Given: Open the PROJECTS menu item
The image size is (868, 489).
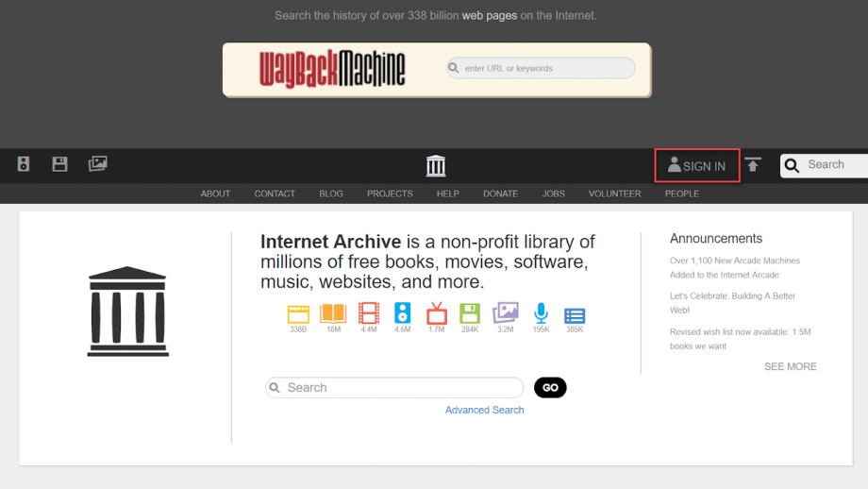Looking at the screenshot, I should click(390, 194).
